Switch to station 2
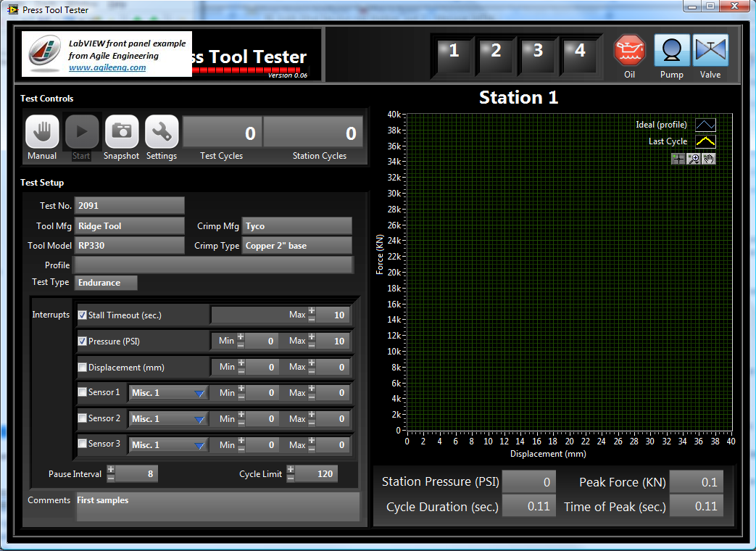 pos(496,51)
